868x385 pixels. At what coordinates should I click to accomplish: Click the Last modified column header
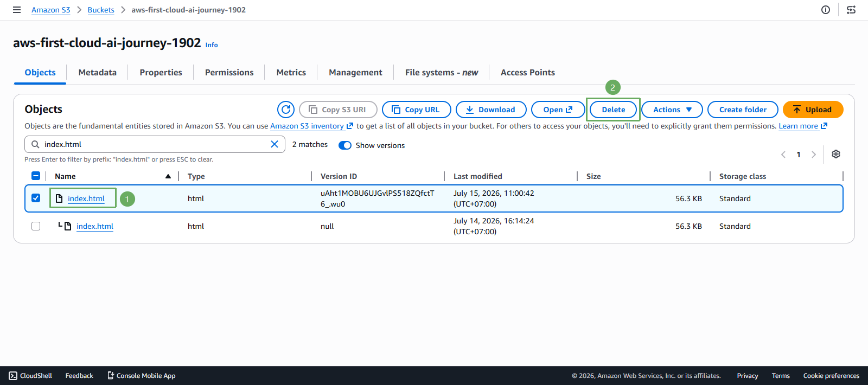[478, 176]
